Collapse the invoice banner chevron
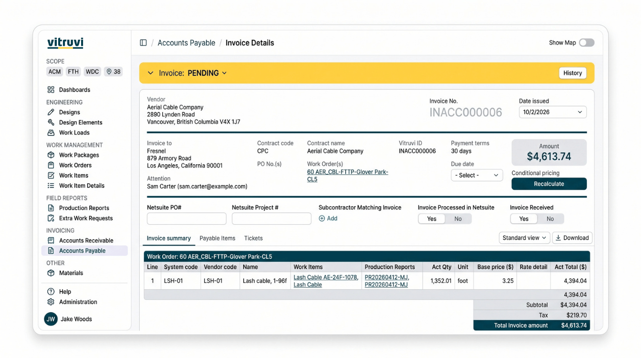 click(x=151, y=73)
